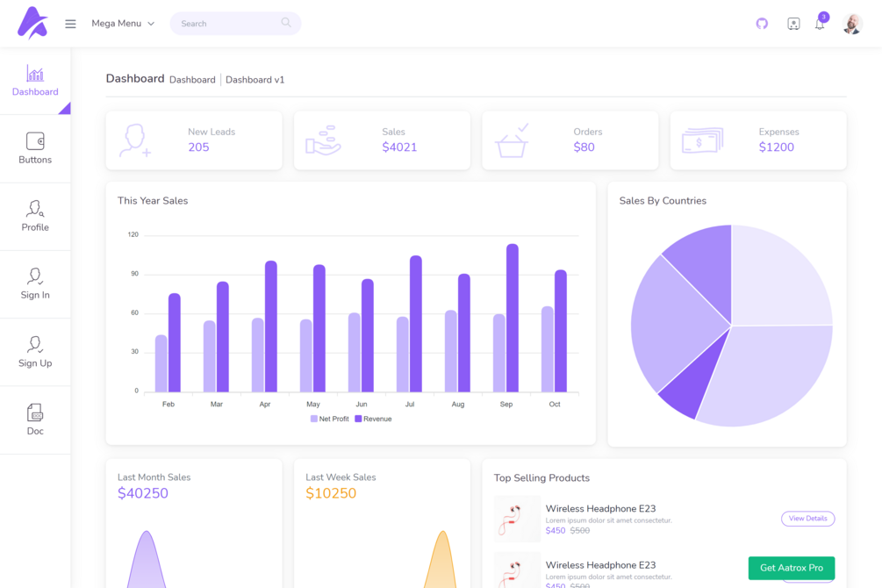Click the Apr Revenue bar
Screen dimensions: 882x588
[270, 326]
